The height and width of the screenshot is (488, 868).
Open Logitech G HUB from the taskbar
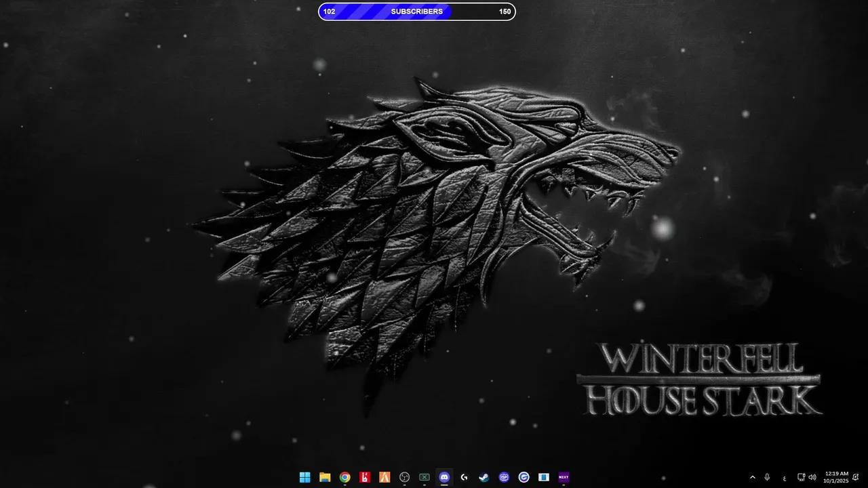pyautogui.click(x=464, y=477)
